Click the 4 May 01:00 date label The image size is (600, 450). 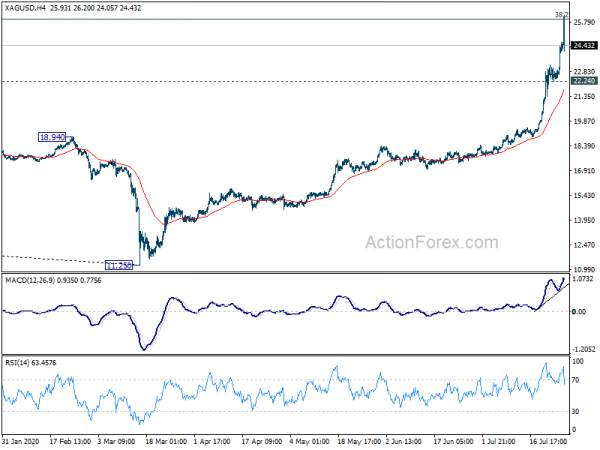(309, 441)
